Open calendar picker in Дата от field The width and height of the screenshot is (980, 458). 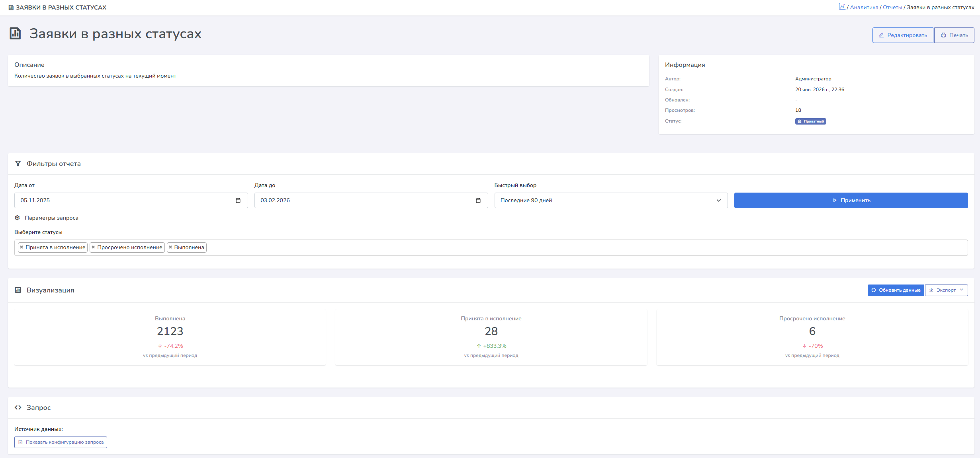[238, 201]
